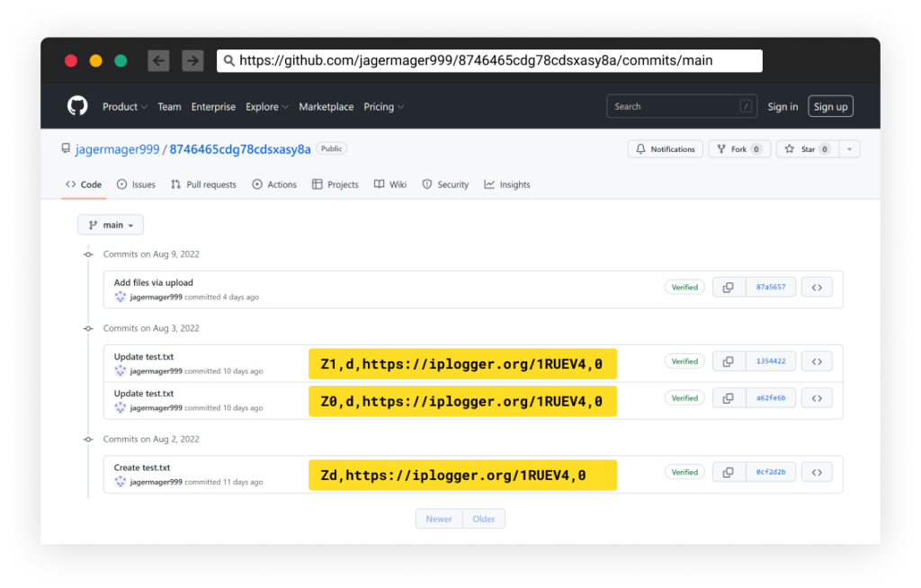Click avatar on the Create test.txt commit
921x588 pixels.
click(x=121, y=482)
